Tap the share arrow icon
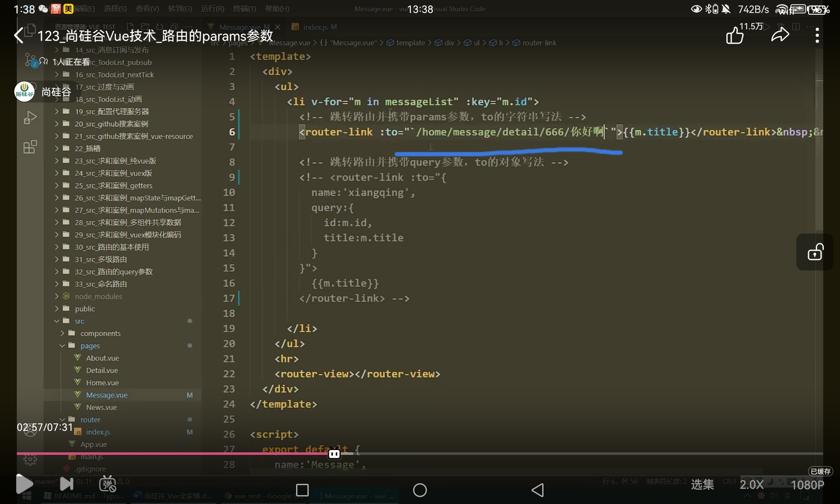 [x=780, y=35]
